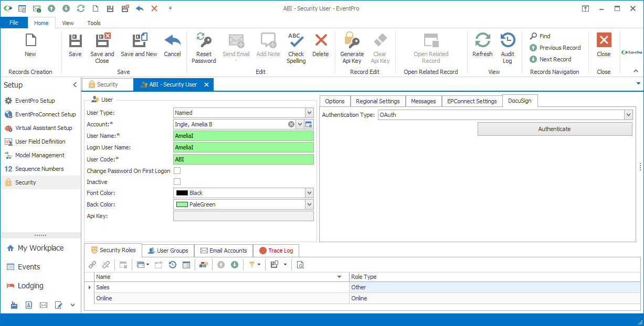Click the Delete icon in the ribbon
This screenshot has height=326, width=644.
click(321, 40)
